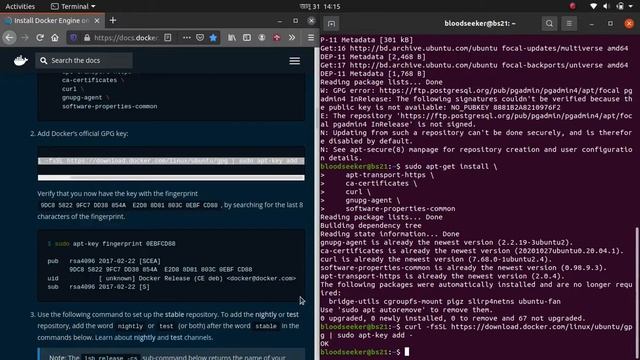
Task: Open tracking protection shield icon
Action: pos(73,38)
